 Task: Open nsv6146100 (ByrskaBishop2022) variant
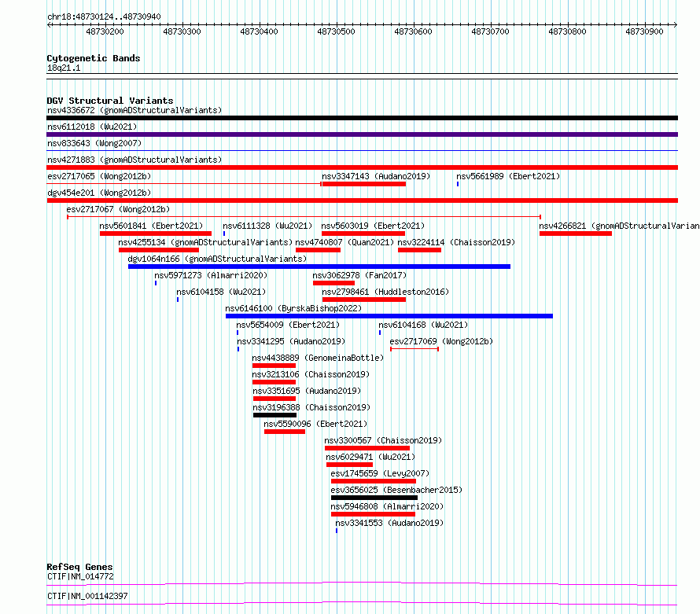click(x=293, y=308)
